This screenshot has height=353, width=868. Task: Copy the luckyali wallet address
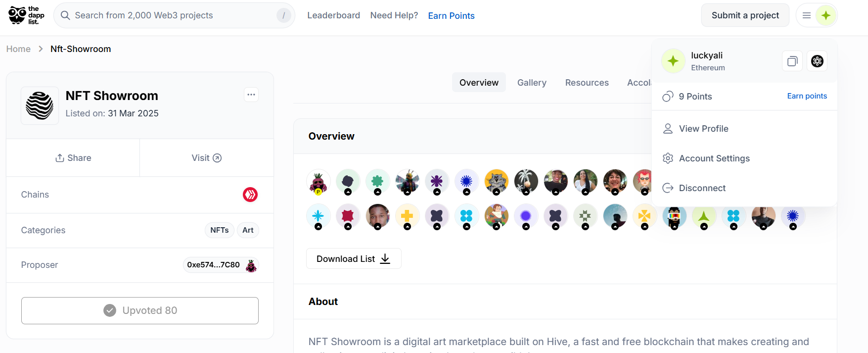(792, 61)
